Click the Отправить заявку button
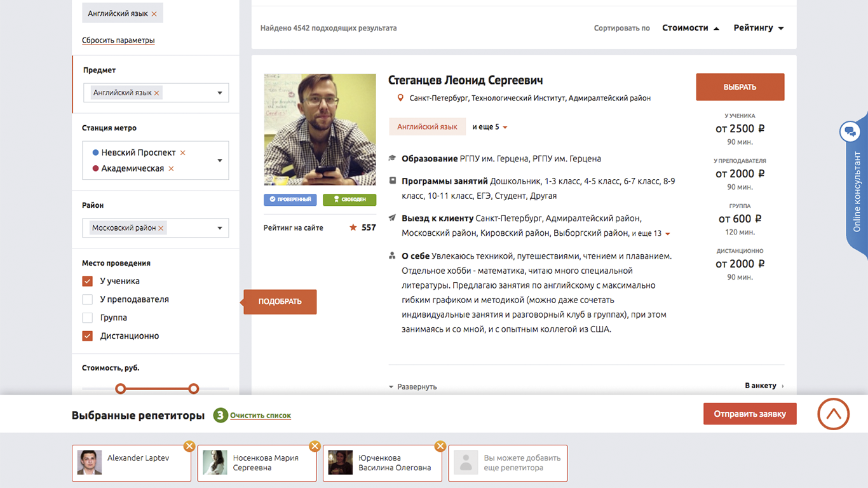The image size is (868, 488). pyautogui.click(x=750, y=414)
